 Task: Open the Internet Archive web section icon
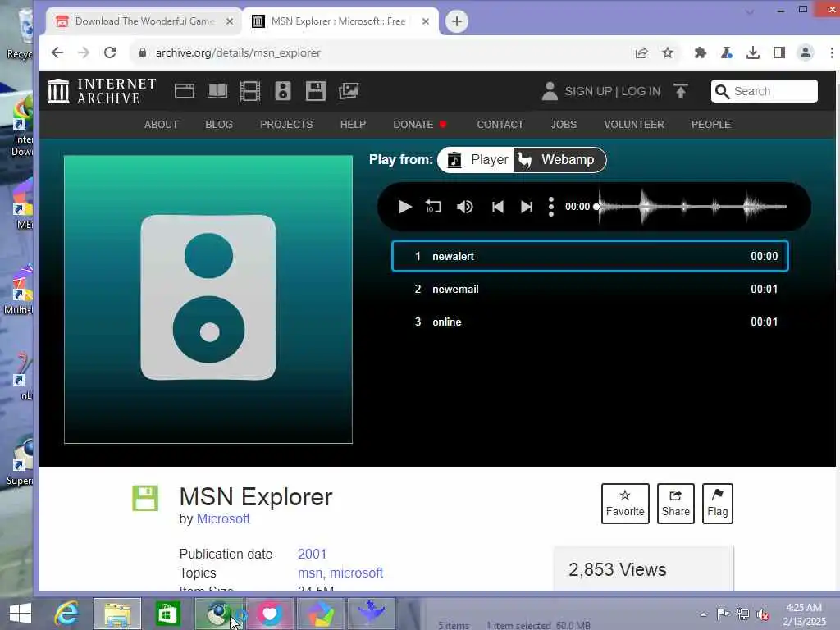[185, 91]
